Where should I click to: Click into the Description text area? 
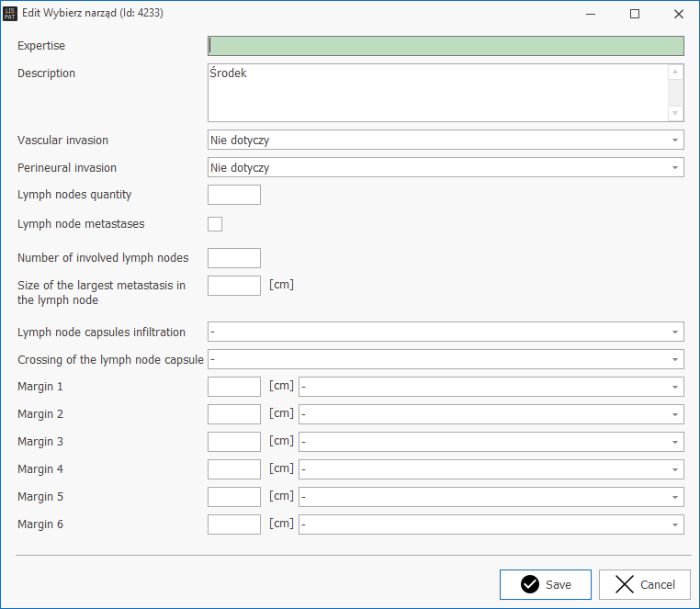click(x=436, y=92)
